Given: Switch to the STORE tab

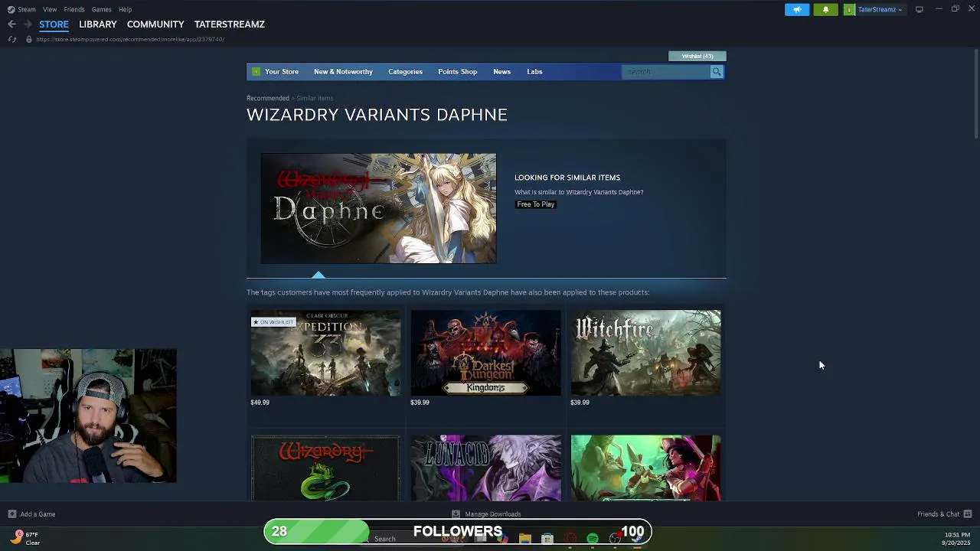Looking at the screenshot, I should pyautogui.click(x=54, y=24).
